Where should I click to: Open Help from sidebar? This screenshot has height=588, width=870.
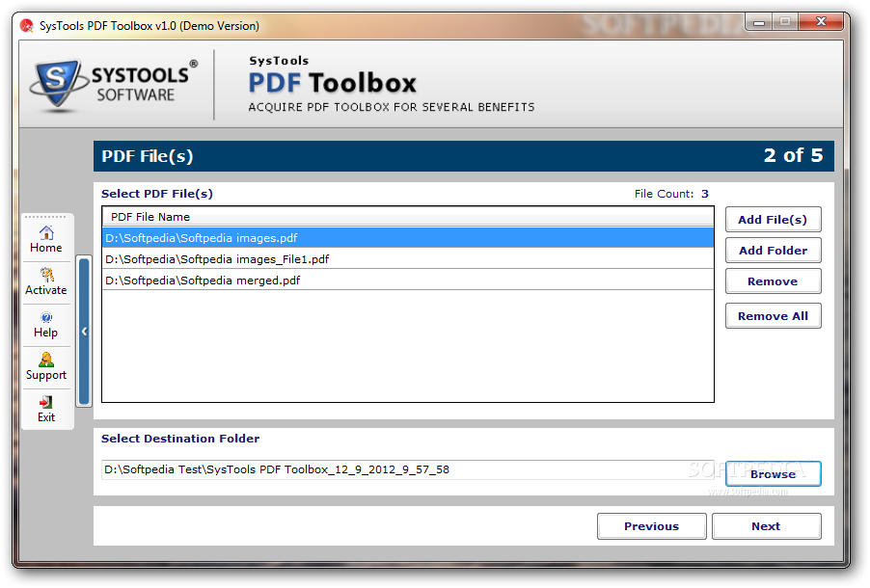(46, 325)
